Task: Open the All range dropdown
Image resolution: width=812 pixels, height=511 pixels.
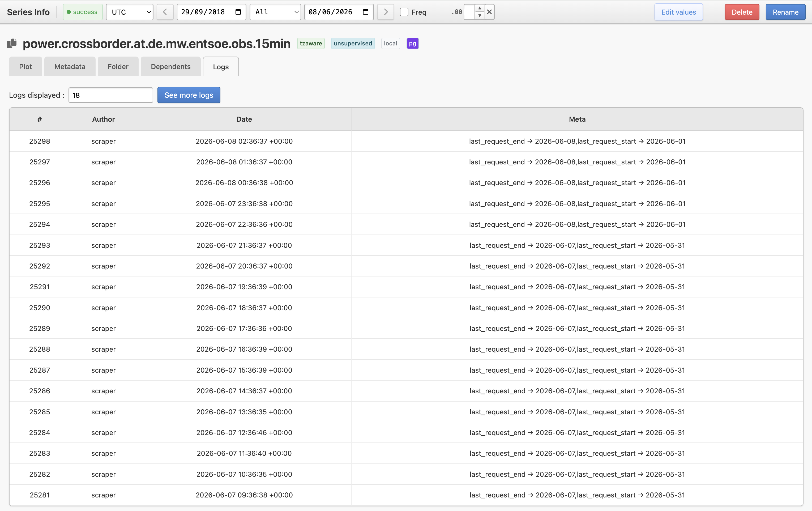Action: point(275,12)
